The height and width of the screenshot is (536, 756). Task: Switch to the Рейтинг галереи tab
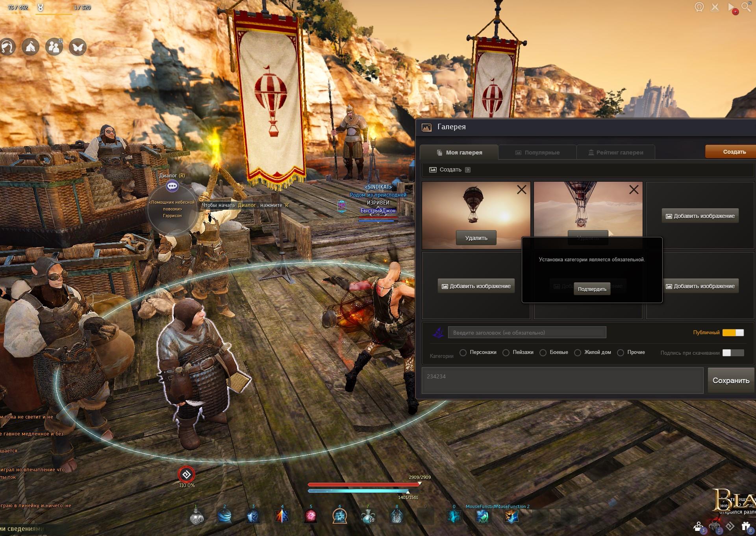(x=616, y=152)
